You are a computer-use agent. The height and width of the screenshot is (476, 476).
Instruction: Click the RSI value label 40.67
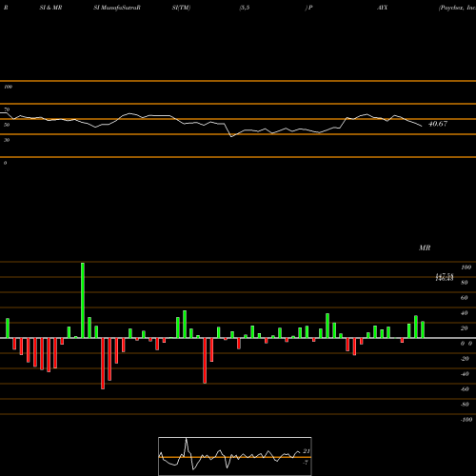438,124
